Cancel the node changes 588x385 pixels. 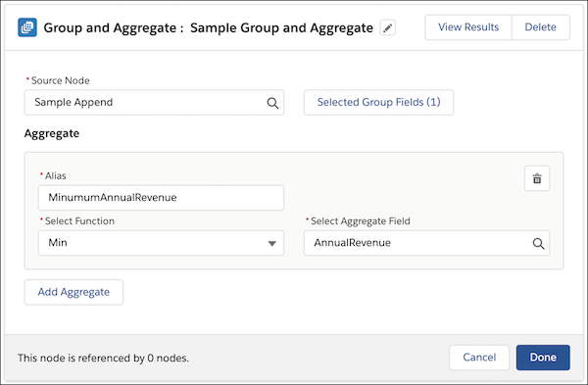[x=479, y=358]
